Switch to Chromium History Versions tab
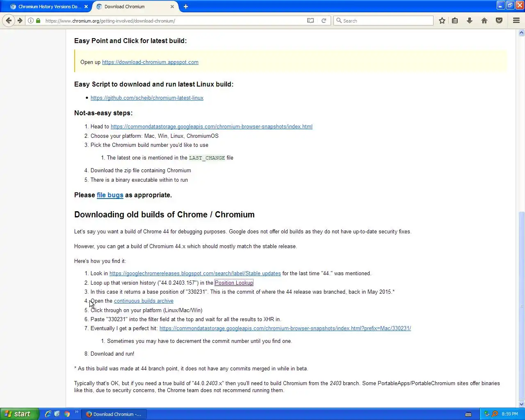525x420 pixels. pyautogui.click(x=49, y=7)
